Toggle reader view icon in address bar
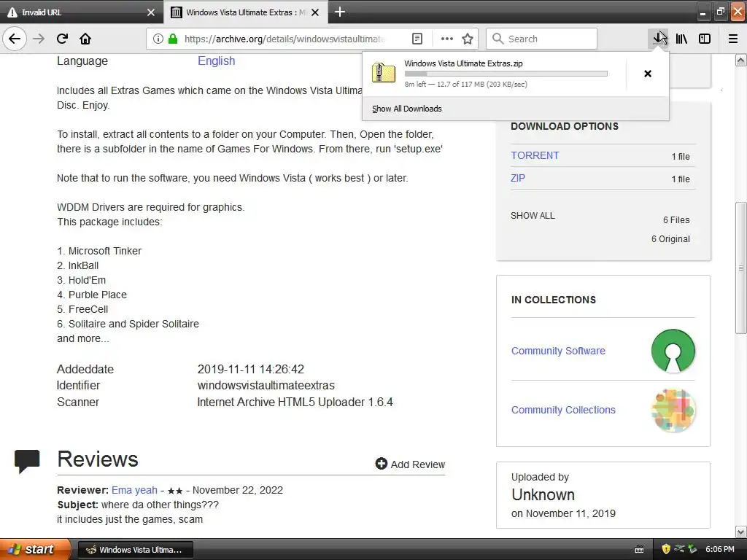This screenshot has height=560, width=747. [x=417, y=39]
